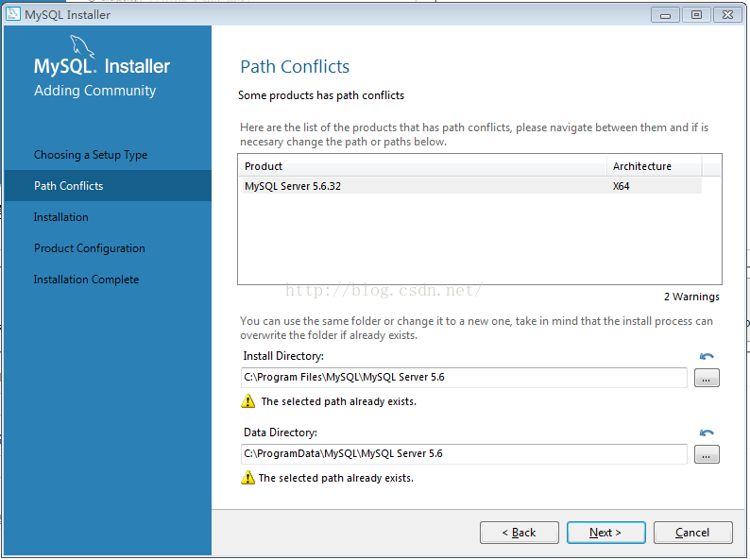Go Back to previous step
The image size is (750, 560).
[x=519, y=533]
